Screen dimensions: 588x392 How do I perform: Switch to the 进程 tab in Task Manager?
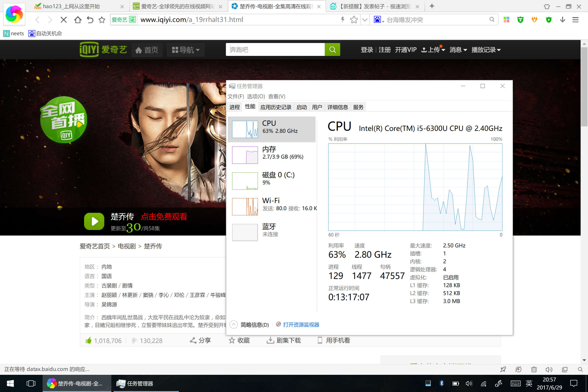pos(234,107)
